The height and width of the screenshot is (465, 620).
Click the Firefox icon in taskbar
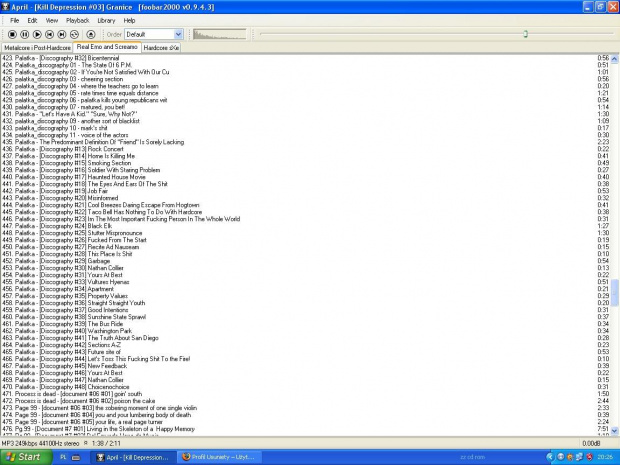(x=186, y=456)
